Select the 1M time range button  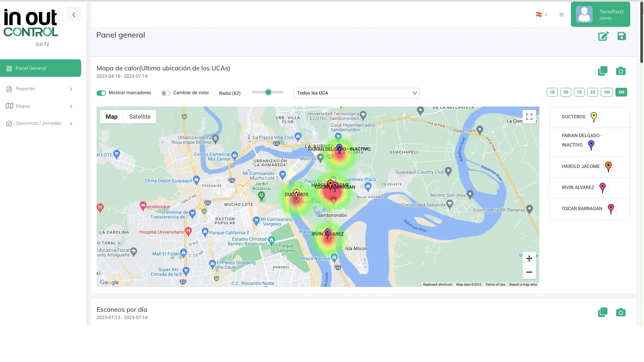[607, 92]
